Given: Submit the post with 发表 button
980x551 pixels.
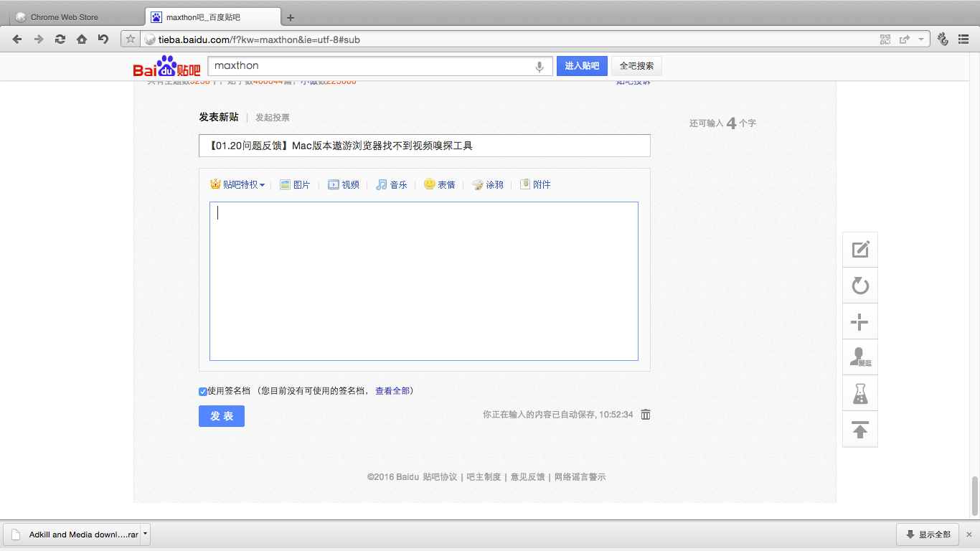Looking at the screenshot, I should pyautogui.click(x=222, y=416).
